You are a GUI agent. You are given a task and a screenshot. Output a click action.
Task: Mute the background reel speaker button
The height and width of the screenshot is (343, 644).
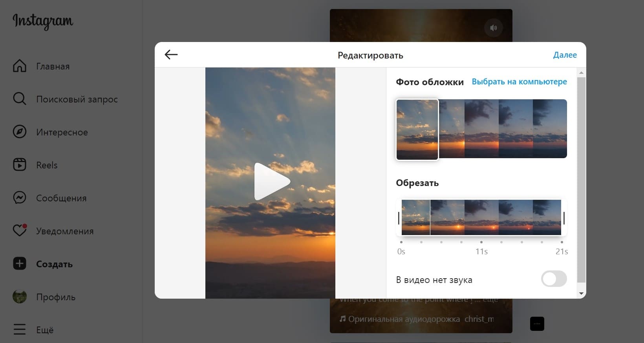pos(493,28)
